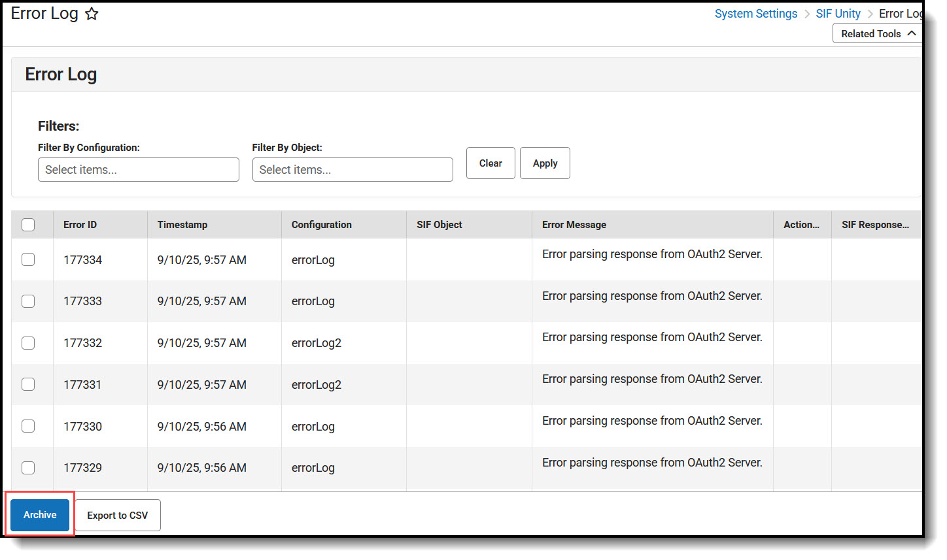
Task: Open Filter By Object select box
Action: pyautogui.click(x=353, y=170)
